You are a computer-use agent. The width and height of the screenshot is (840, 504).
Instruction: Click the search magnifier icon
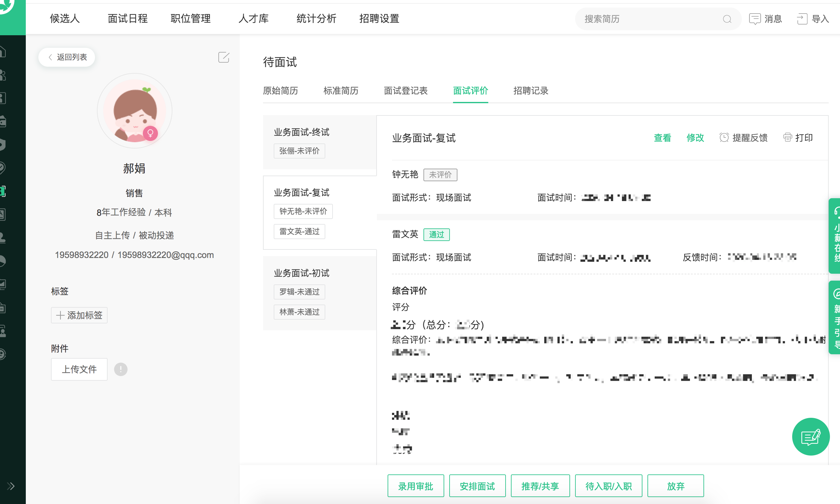pyautogui.click(x=727, y=19)
